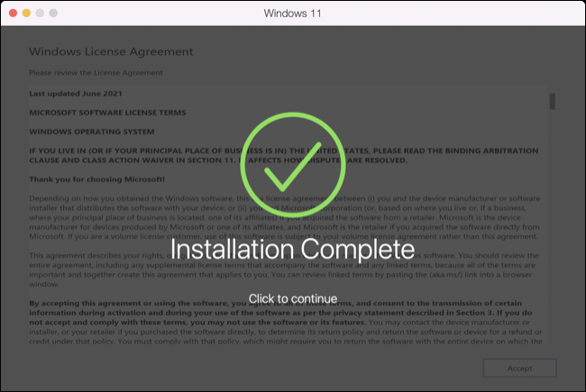Click the "Windows 11" window title
The image size is (586, 392).
point(293,14)
